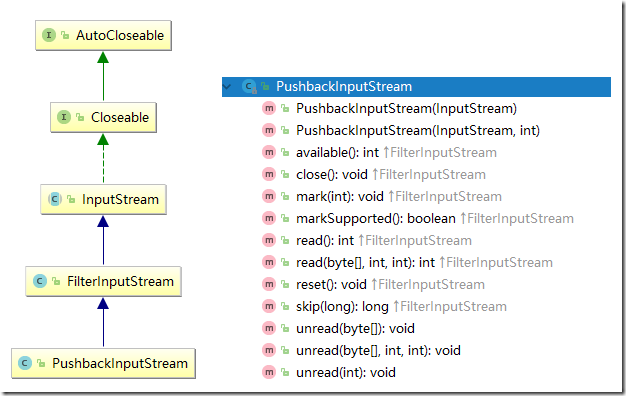Screen dimensions: 626x396
Task: Collapse the PushbackInputStream tree node
Action: [x=227, y=87]
